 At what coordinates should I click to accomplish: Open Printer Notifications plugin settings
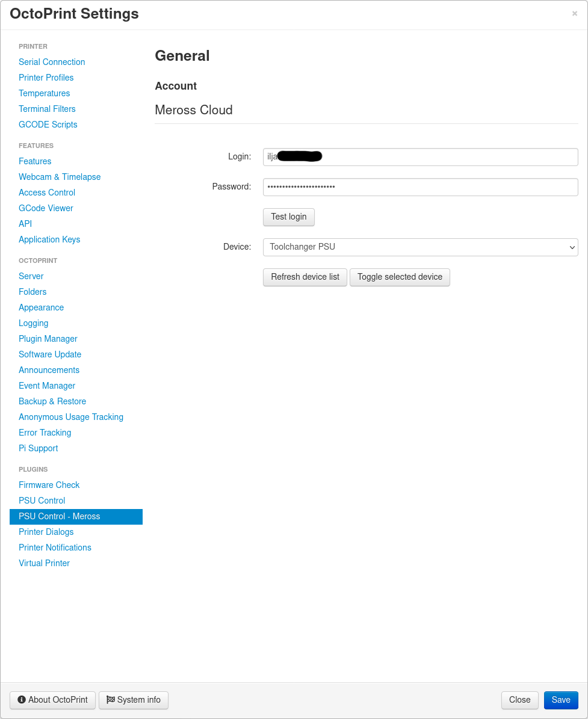tap(55, 546)
